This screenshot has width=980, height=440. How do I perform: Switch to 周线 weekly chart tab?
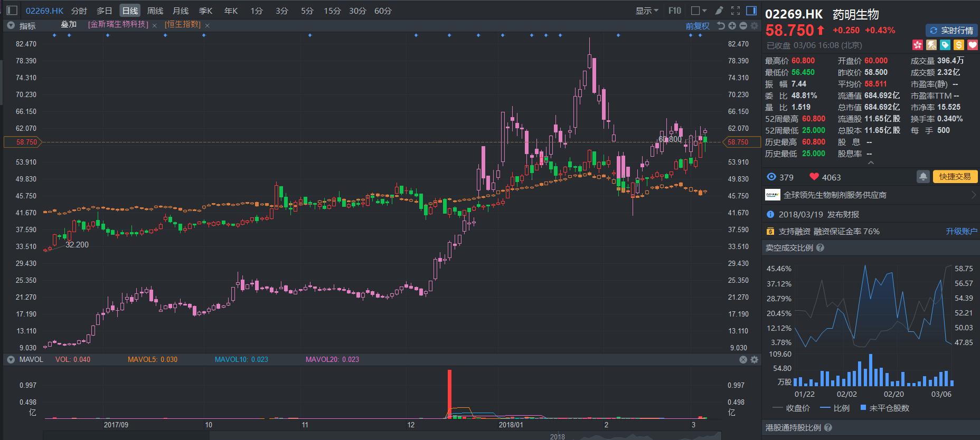point(155,11)
